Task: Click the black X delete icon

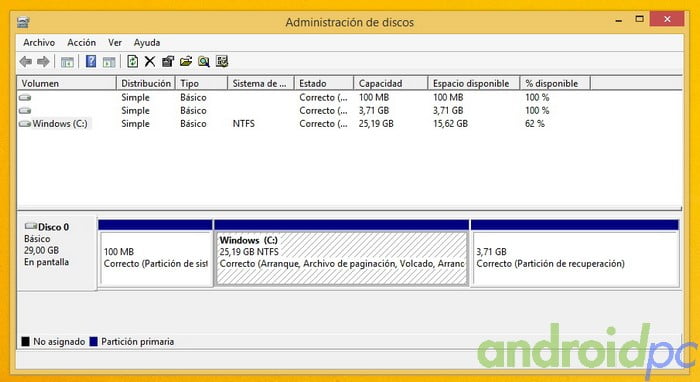Action: [150, 62]
